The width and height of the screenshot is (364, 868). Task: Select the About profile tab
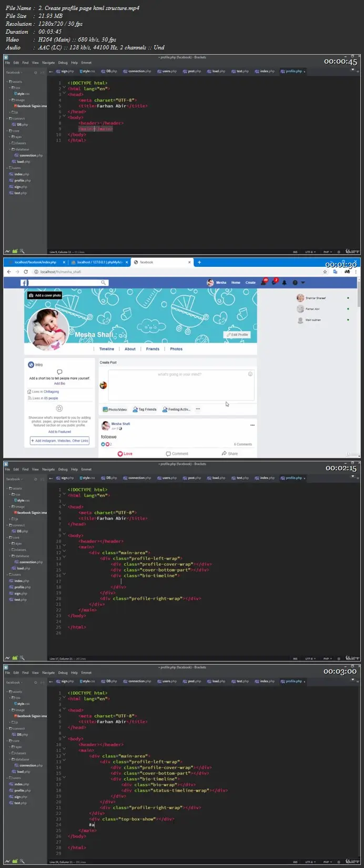click(x=130, y=349)
